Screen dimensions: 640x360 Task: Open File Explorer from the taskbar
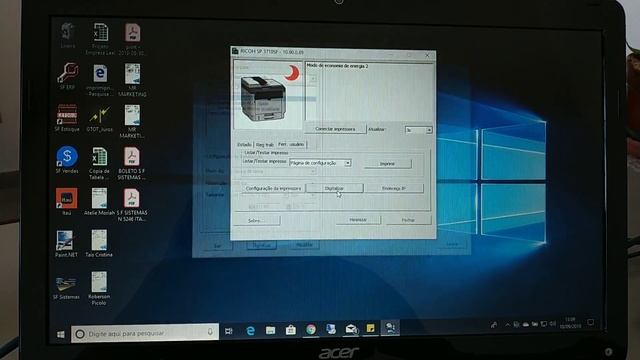click(270, 330)
